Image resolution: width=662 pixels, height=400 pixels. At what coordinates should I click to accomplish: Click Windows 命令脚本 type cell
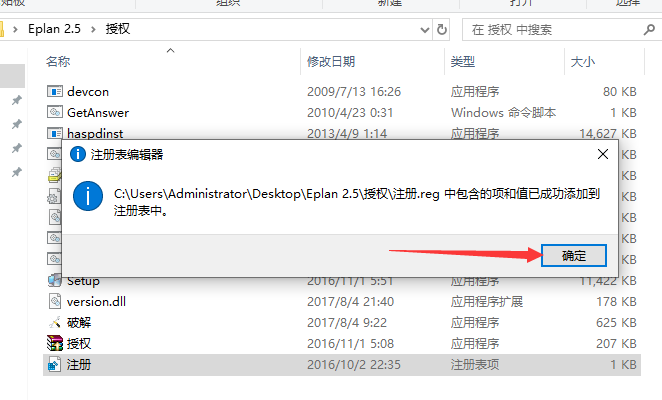click(503, 113)
